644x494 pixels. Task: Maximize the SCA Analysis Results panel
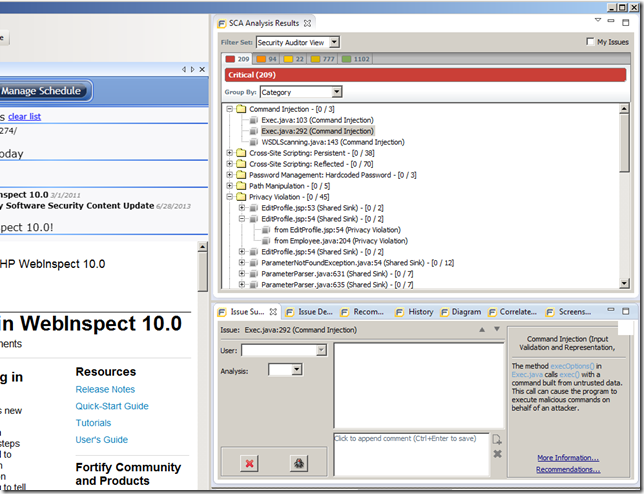coord(626,23)
